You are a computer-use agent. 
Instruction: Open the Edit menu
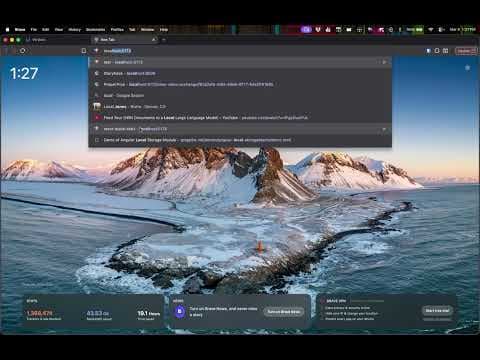[x=46, y=30]
